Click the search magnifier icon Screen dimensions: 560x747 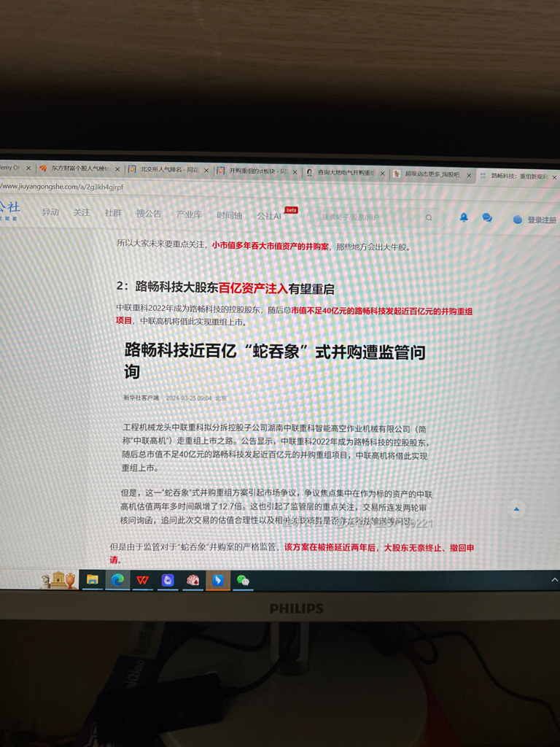[x=429, y=217]
